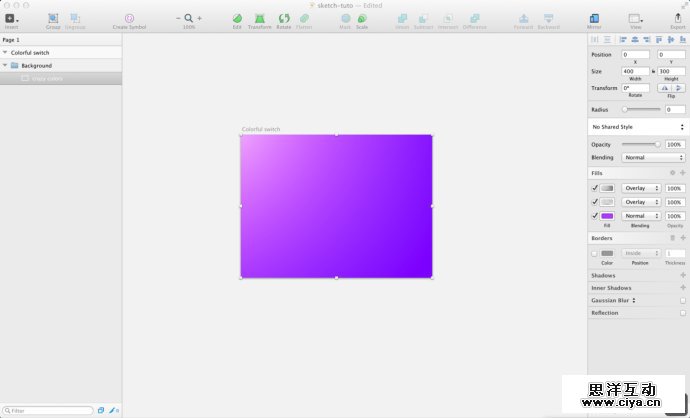Open the Insert tool menu

[11, 19]
